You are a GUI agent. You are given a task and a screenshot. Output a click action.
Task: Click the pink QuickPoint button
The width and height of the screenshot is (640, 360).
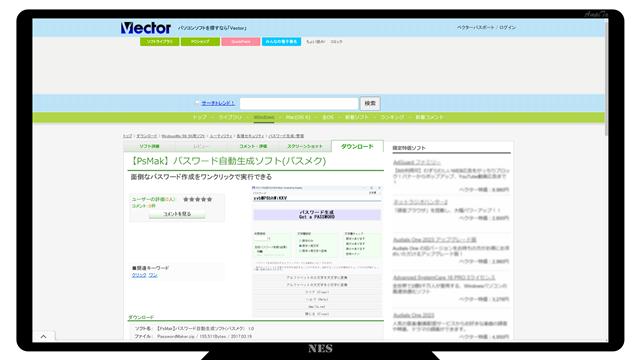point(241,42)
